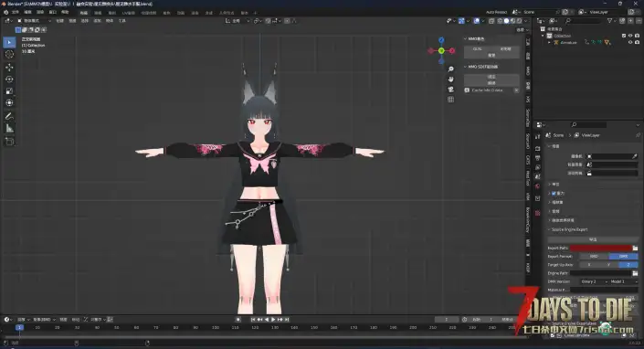
Task: Click the viewport pan hand icon
Action: pyautogui.click(x=451, y=79)
